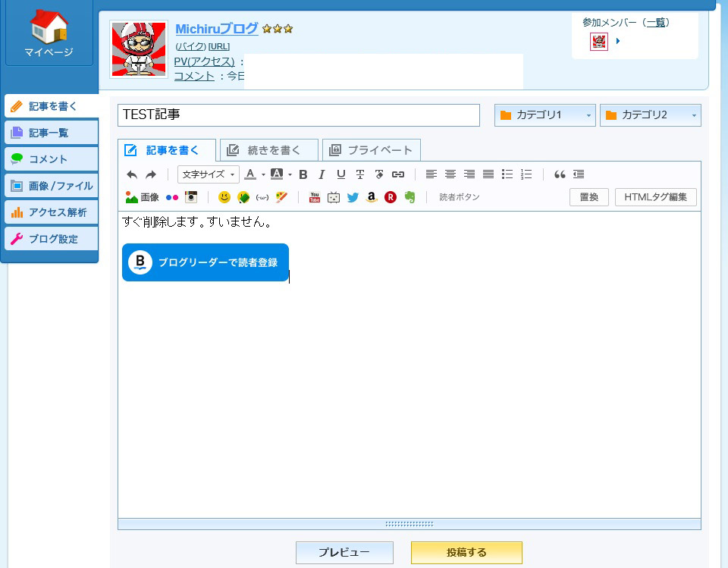Open 画像/ファイル in the sidebar
728x568 pixels.
52,186
